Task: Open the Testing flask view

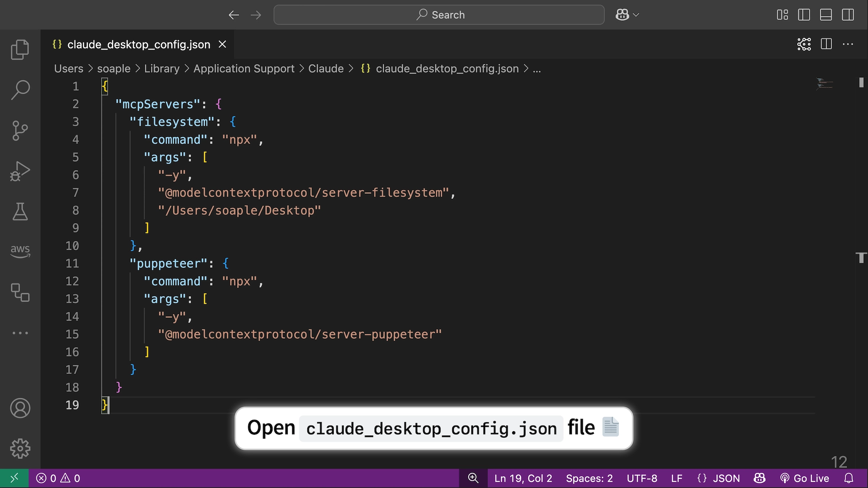Action: [x=20, y=212]
